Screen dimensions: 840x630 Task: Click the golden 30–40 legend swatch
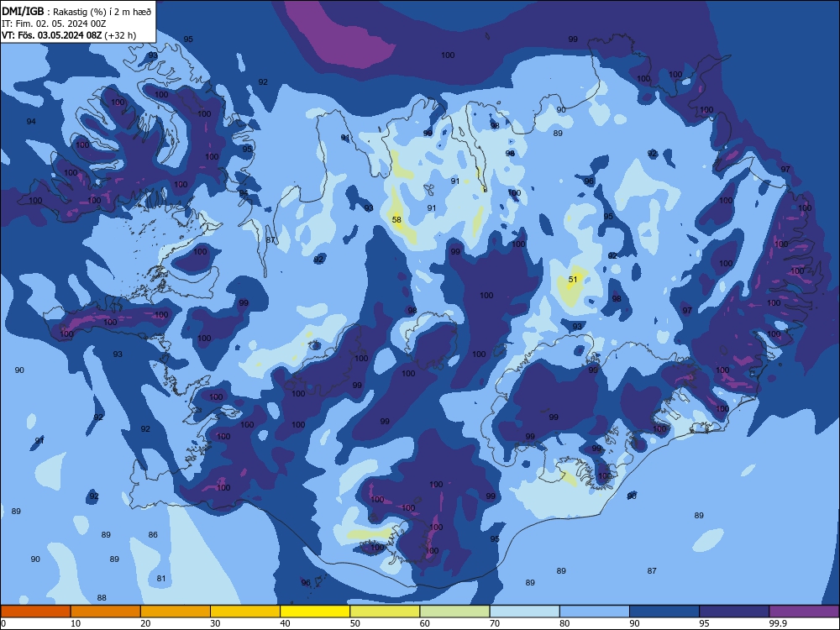(245, 612)
